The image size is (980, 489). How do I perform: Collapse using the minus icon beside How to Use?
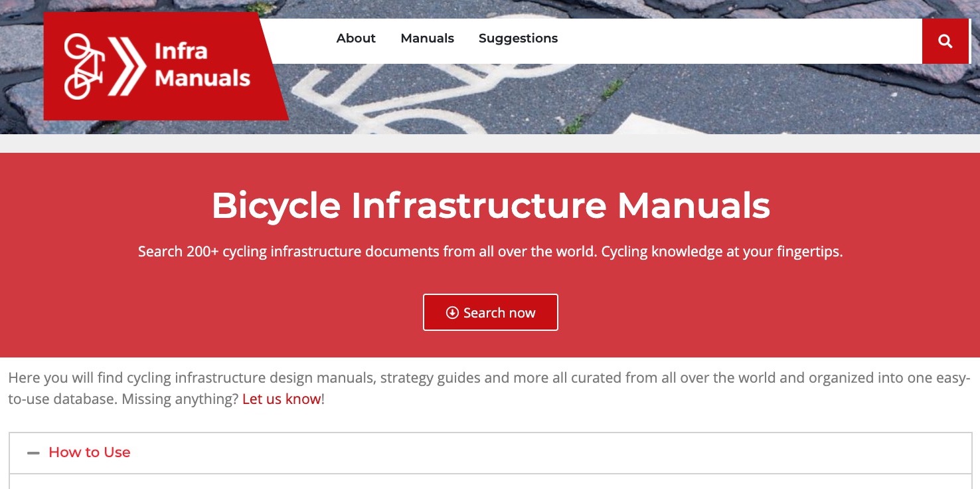click(x=33, y=452)
